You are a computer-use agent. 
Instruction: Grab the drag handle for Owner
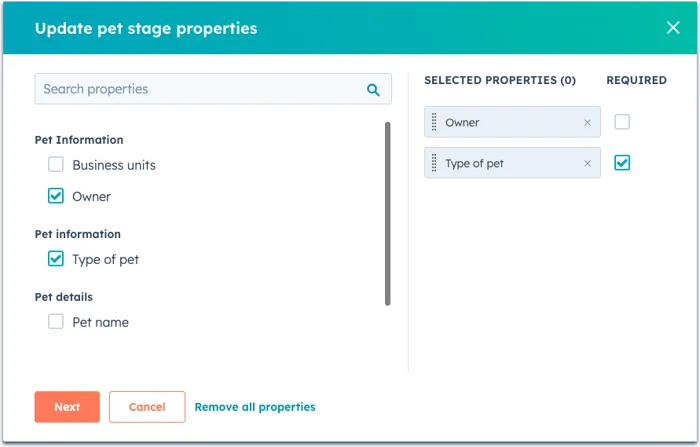(x=434, y=122)
